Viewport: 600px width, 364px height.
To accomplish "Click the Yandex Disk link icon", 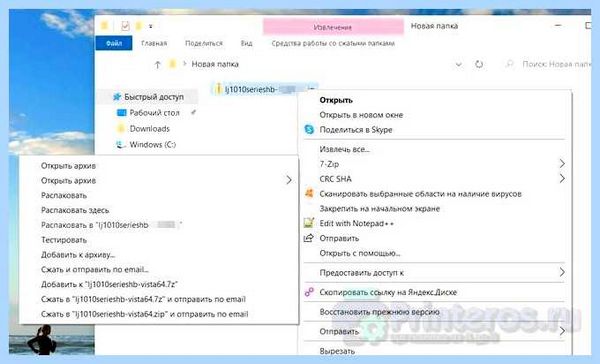I will coord(309,292).
